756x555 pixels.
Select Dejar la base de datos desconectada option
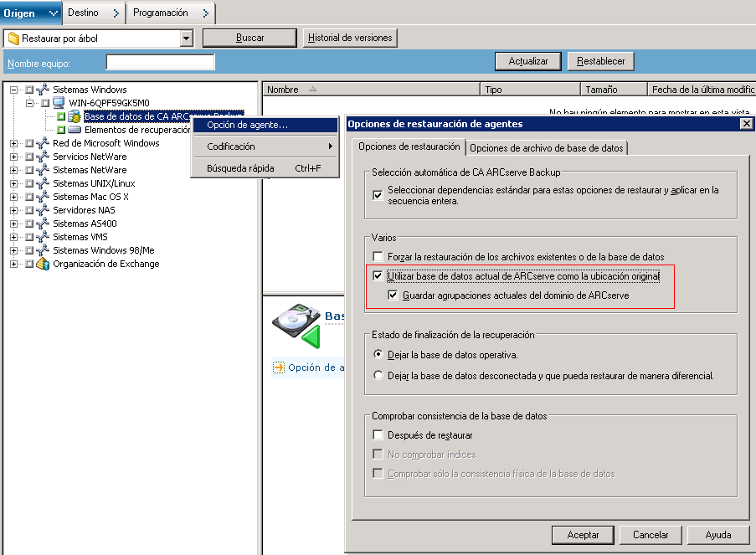(x=378, y=375)
